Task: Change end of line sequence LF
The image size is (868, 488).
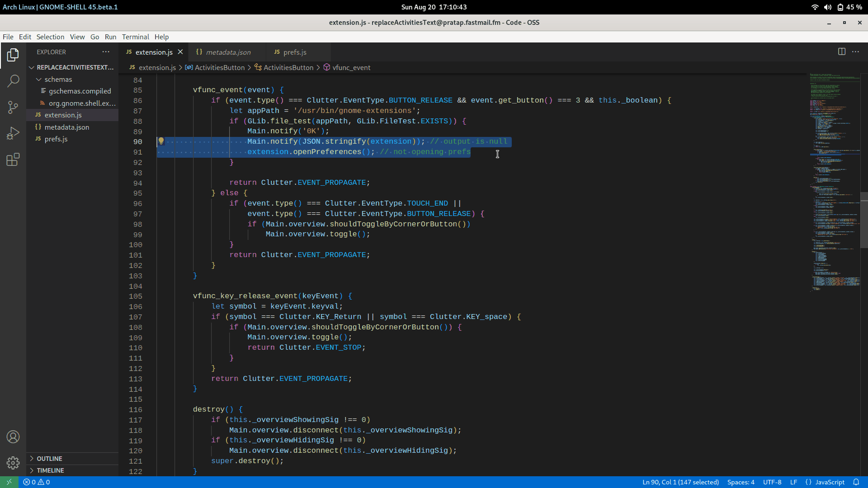Action: pos(793,482)
